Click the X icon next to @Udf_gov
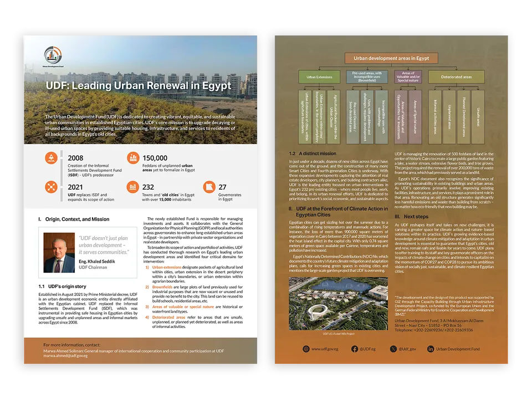The width and height of the screenshot is (532, 399). click(393, 349)
